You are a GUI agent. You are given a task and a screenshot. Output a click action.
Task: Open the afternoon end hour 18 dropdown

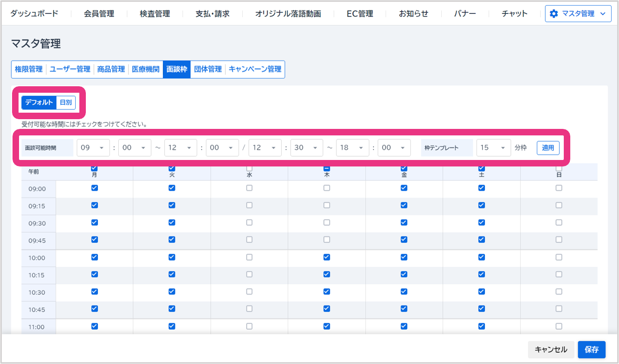(x=352, y=147)
